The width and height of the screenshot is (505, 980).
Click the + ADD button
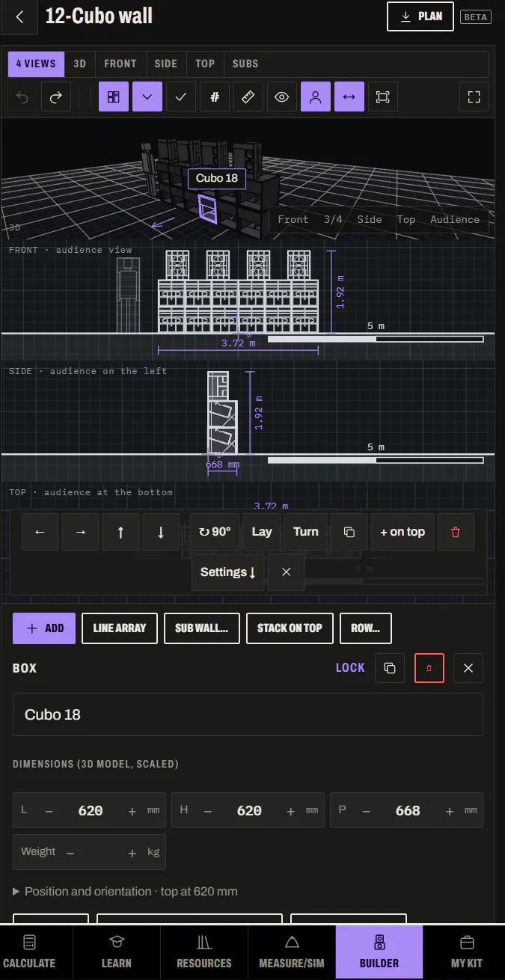[44, 628]
